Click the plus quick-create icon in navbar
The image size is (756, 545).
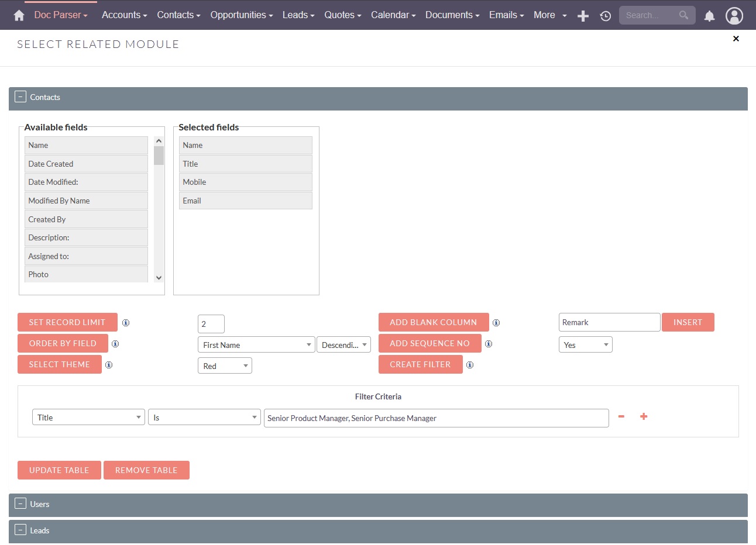(583, 16)
